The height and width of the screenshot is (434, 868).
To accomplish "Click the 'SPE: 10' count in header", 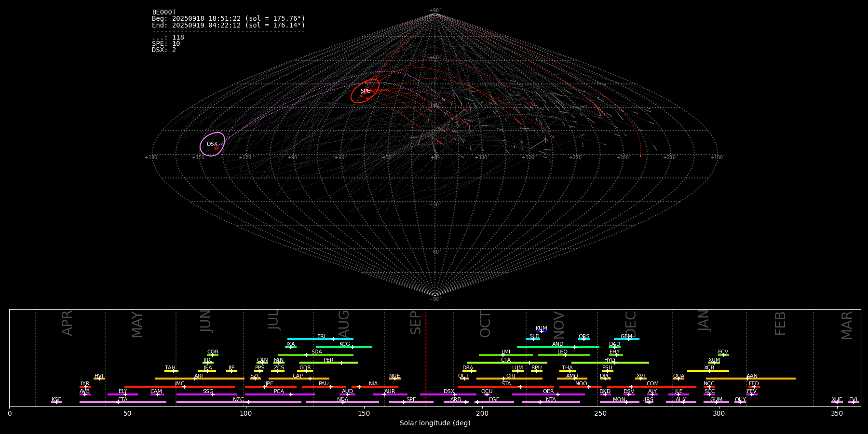I will pos(166,44).
